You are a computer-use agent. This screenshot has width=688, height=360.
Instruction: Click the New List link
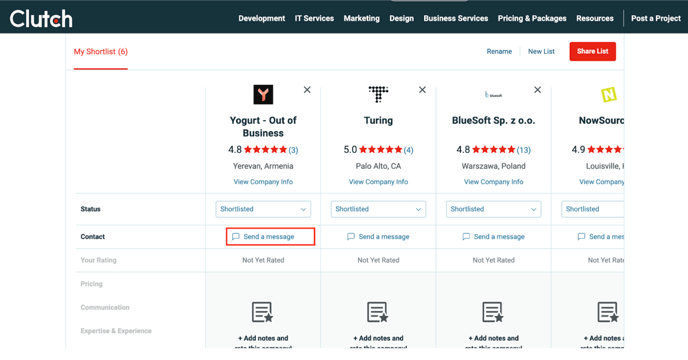pyautogui.click(x=541, y=51)
